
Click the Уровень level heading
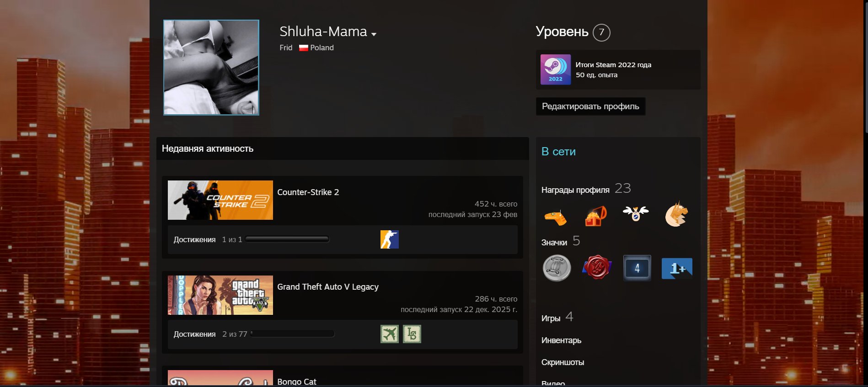(562, 32)
